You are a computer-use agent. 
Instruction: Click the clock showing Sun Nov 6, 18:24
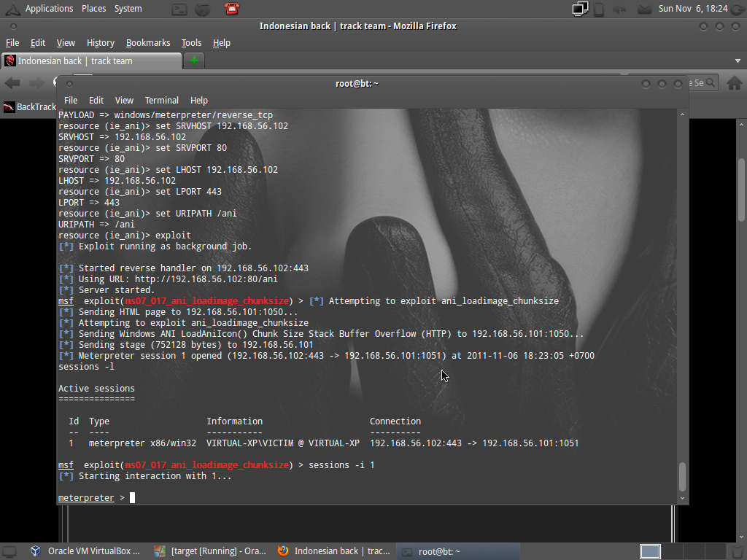693,9
